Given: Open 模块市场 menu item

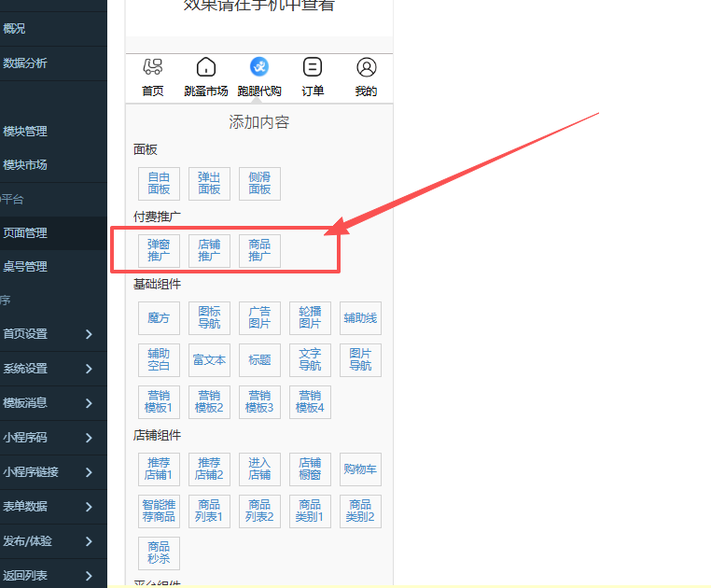Looking at the screenshot, I should (26, 165).
